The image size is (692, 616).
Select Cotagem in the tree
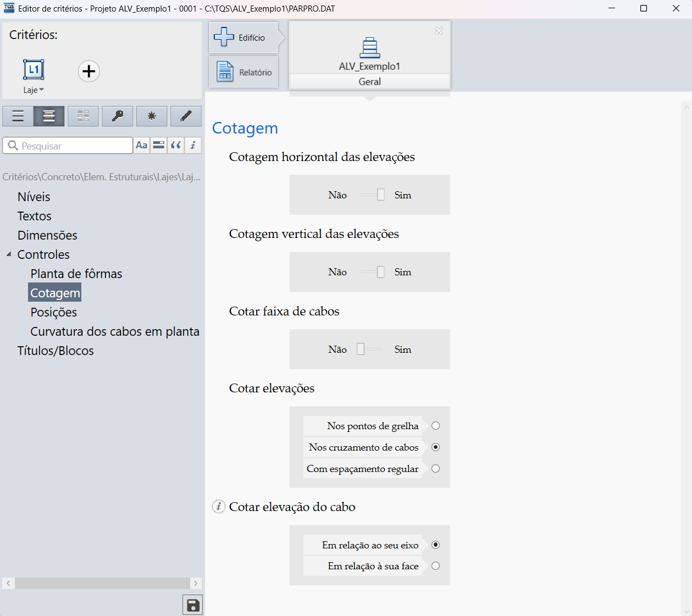click(x=55, y=293)
